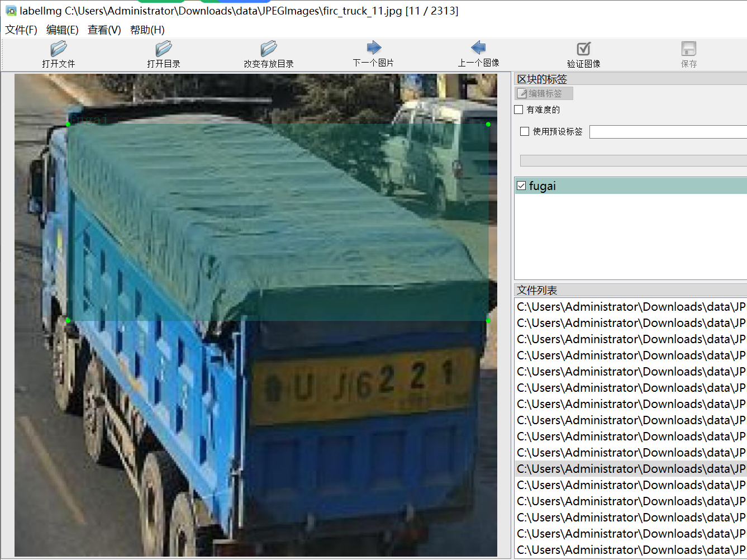Open directory with 打开目录 icon
Screen dimensions: 747x560
click(x=164, y=49)
